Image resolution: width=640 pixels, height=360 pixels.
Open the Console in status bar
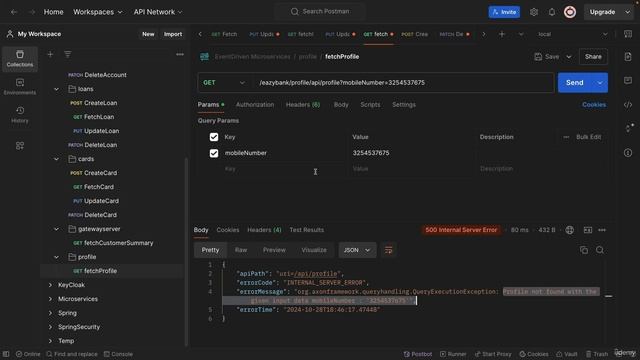[x=118, y=354]
